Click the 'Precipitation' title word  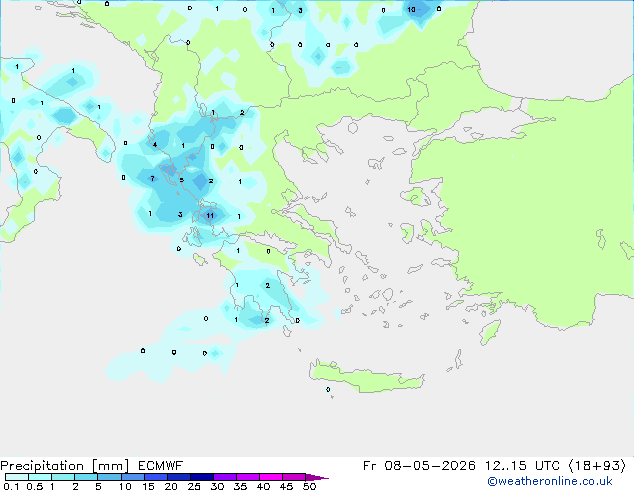tap(42, 466)
